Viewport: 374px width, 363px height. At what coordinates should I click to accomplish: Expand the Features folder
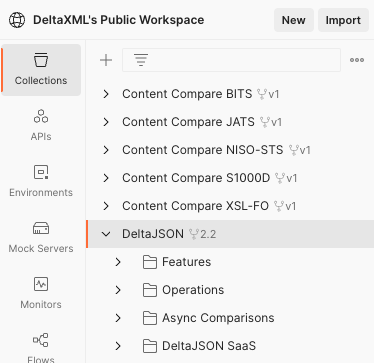[118, 262]
